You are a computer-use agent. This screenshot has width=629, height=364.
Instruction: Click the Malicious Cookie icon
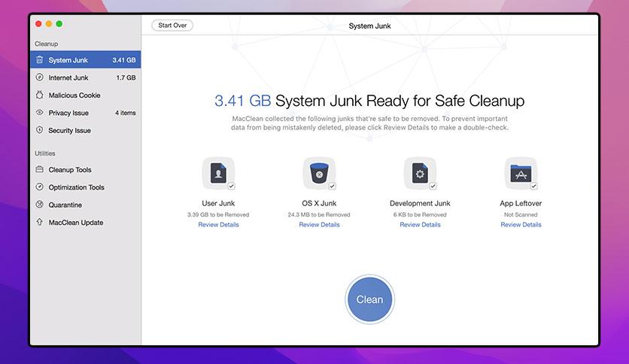(39, 95)
